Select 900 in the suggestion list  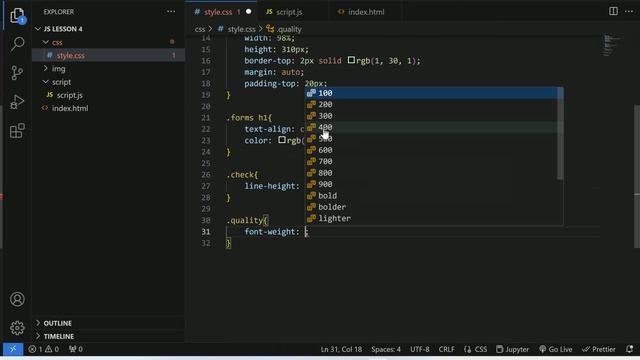[431, 184]
